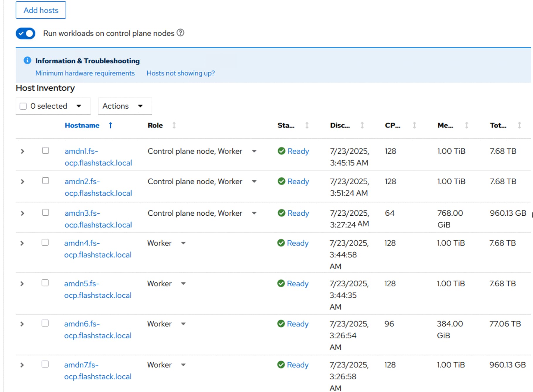This screenshot has width=533, height=392.
Task: Click the Information & Troubleshooting info icon
Action: point(27,60)
